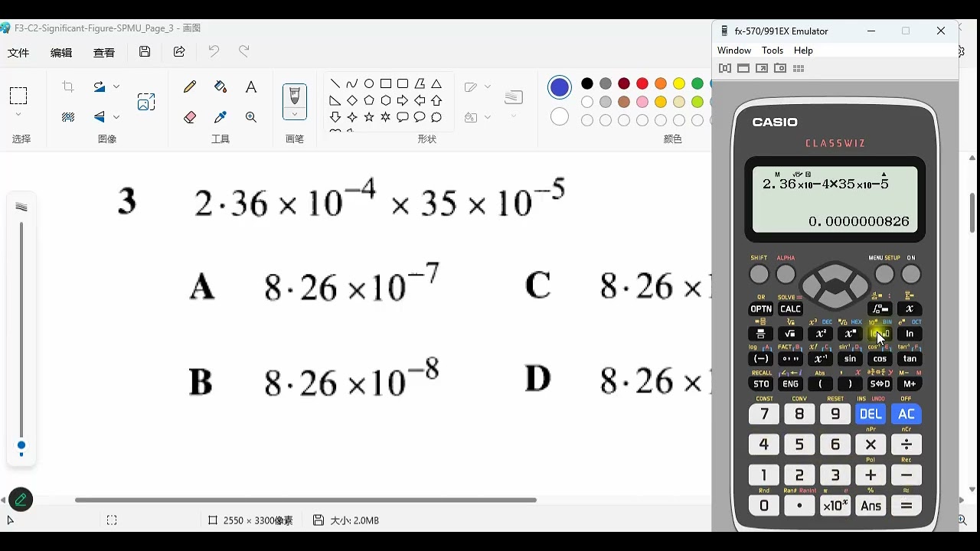The height and width of the screenshot is (551, 980).
Task: Click the AC key on the calculator
Action: click(906, 414)
